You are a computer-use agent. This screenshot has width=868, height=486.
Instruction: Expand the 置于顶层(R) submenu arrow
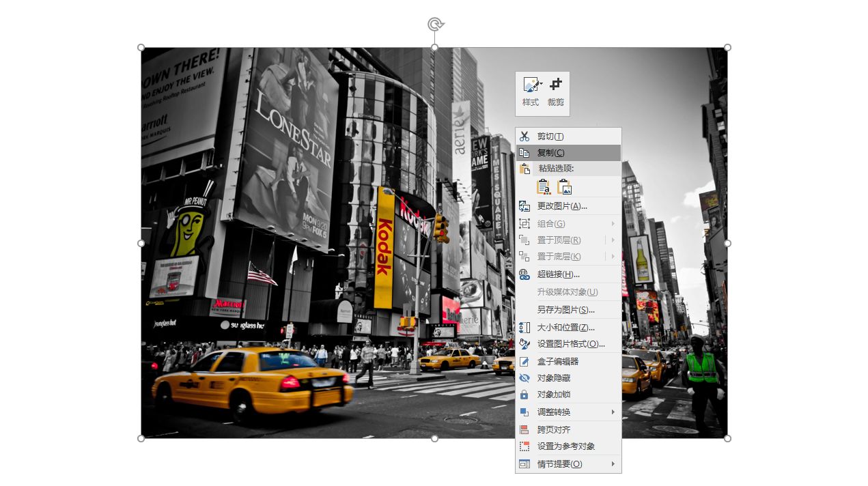coord(613,240)
